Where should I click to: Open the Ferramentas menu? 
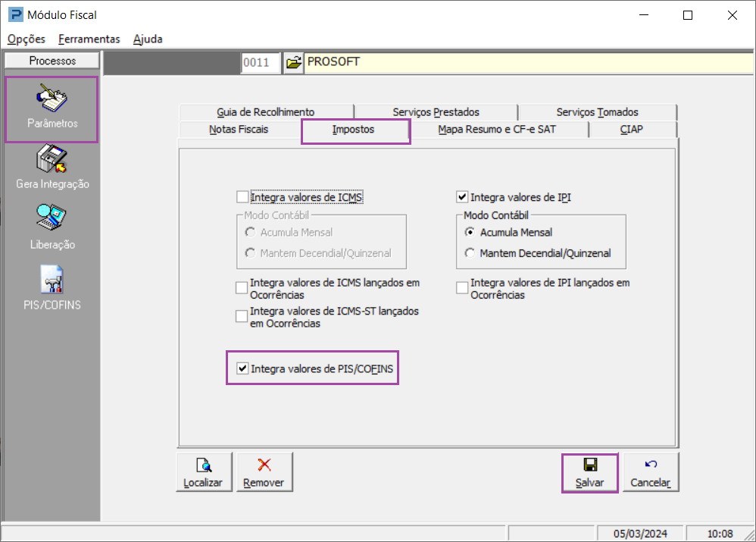[89, 39]
